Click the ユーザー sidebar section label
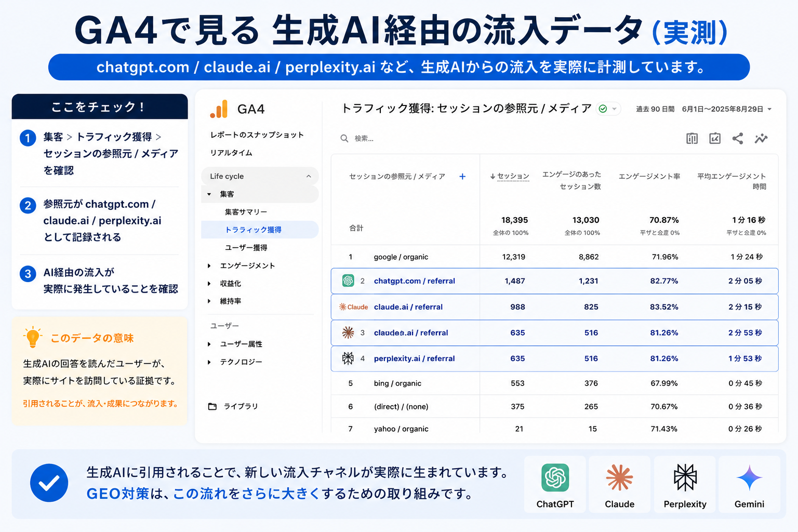798x532 pixels. click(224, 326)
